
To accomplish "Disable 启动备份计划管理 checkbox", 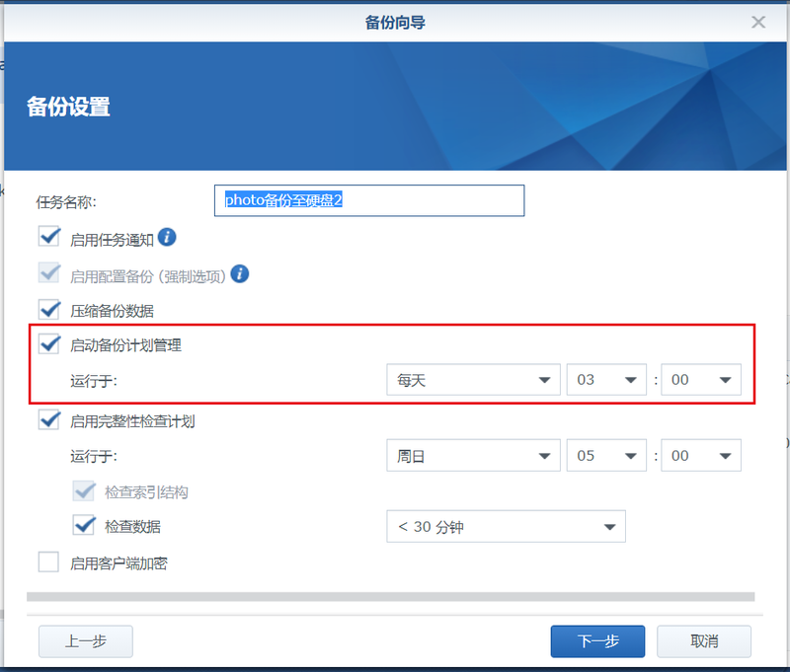I will point(49,344).
